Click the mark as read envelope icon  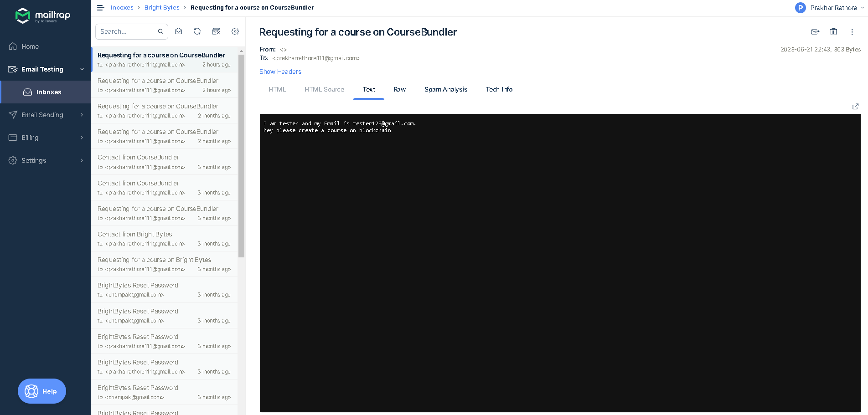coord(178,31)
